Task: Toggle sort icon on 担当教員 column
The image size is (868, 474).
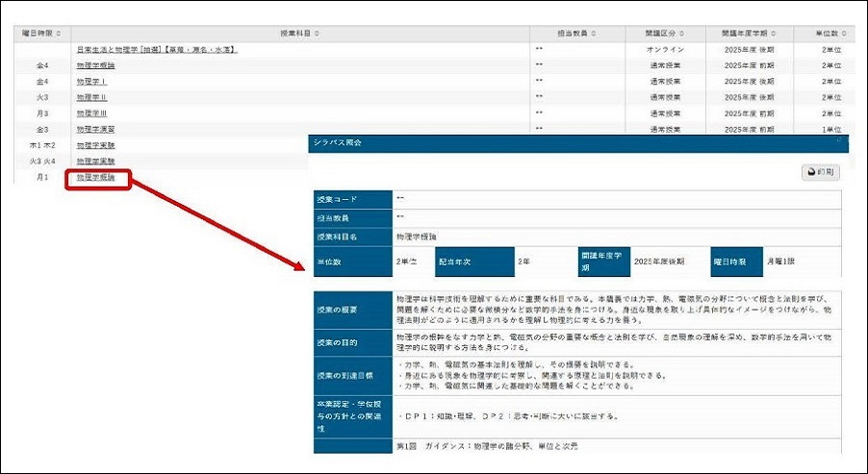Action: tap(593, 34)
